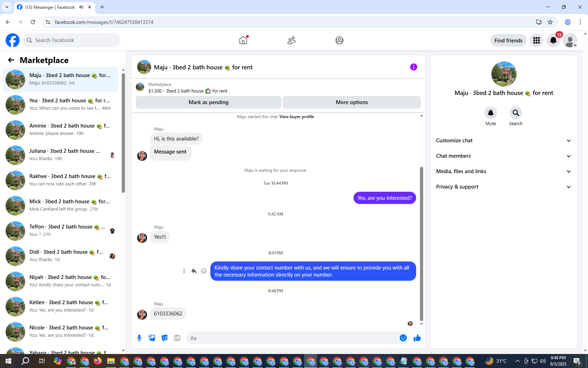
Task: Click message thread vertical scrollbar
Action: pyautogui.click(x=421, y=244)
